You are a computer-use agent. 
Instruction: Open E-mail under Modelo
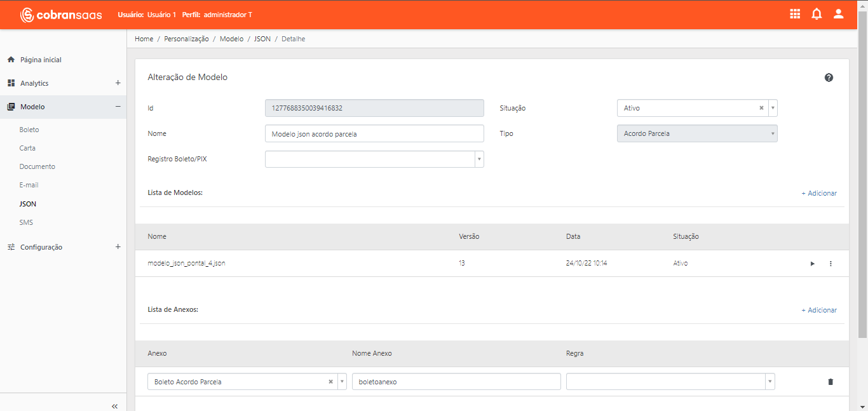click(29, 185)
